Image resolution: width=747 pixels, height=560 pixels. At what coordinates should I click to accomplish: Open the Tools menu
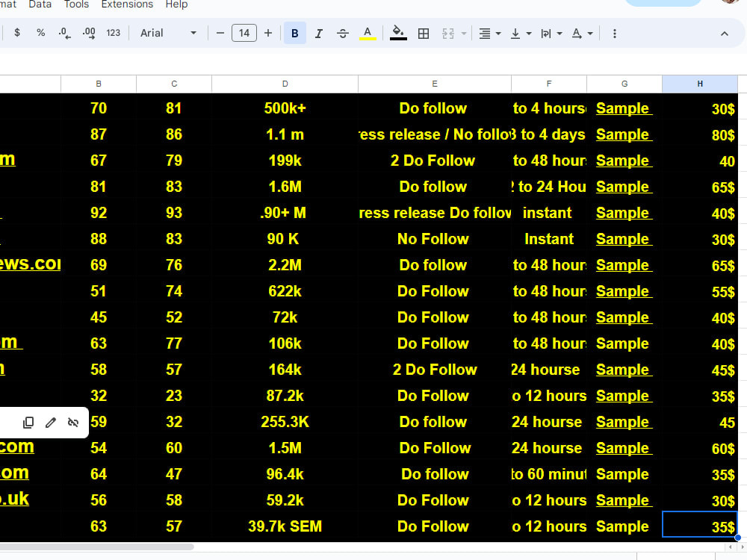tap(76, 4)
